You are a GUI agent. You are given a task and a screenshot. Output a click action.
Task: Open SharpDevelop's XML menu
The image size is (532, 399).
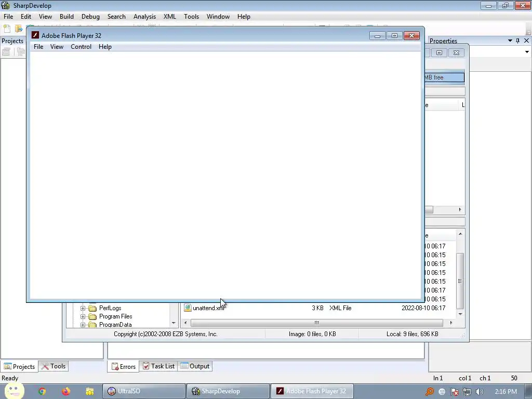pyautogui.click(x=170, y=17)
